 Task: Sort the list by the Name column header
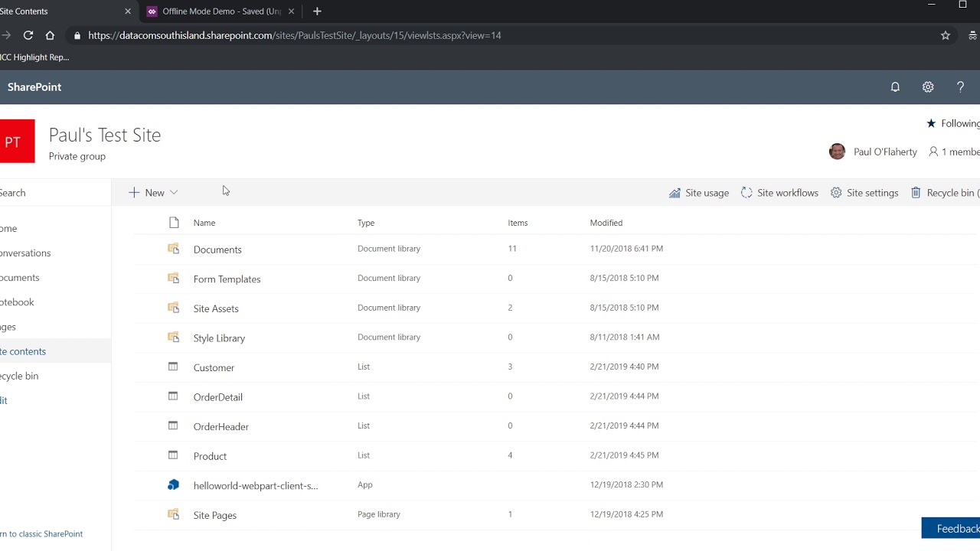(204, 223)
